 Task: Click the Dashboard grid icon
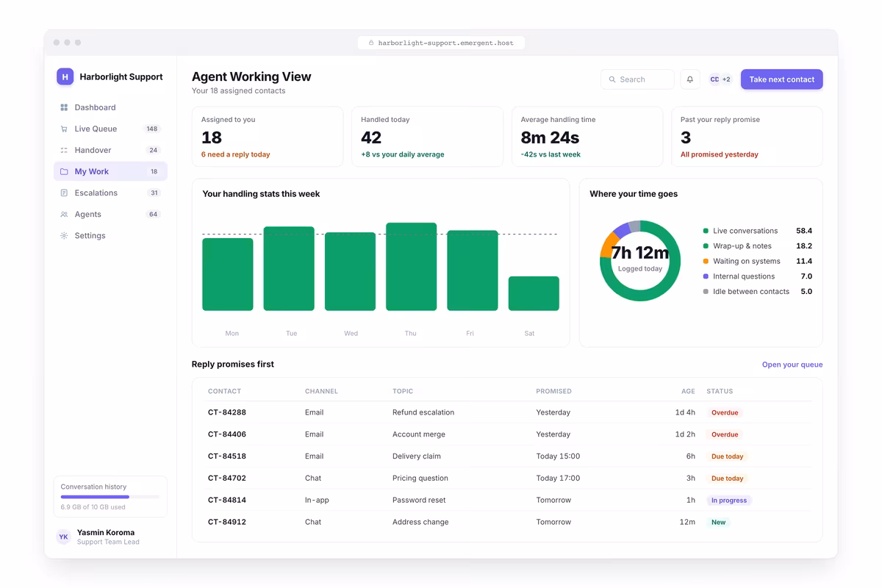point(64,107)
